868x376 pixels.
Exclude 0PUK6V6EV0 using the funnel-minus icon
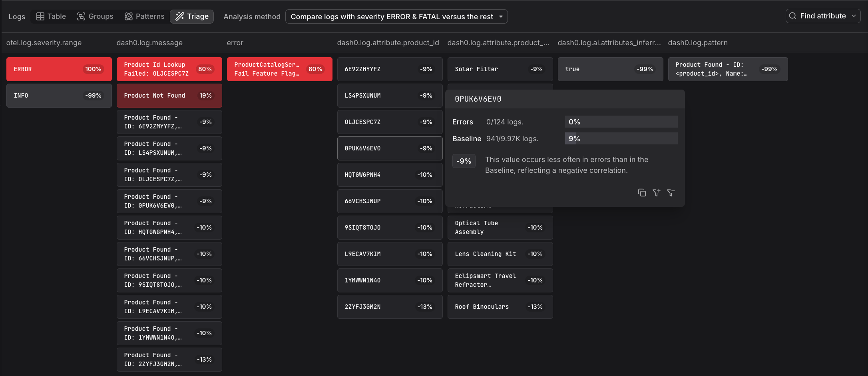671,193
